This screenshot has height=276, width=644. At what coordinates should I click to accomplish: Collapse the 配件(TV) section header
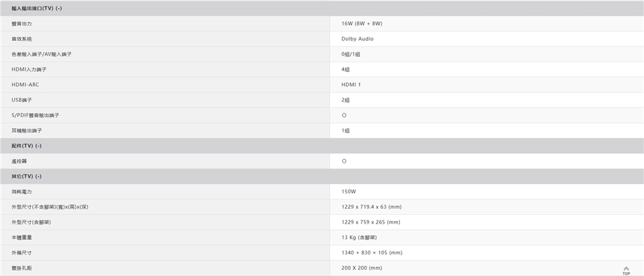27,146
